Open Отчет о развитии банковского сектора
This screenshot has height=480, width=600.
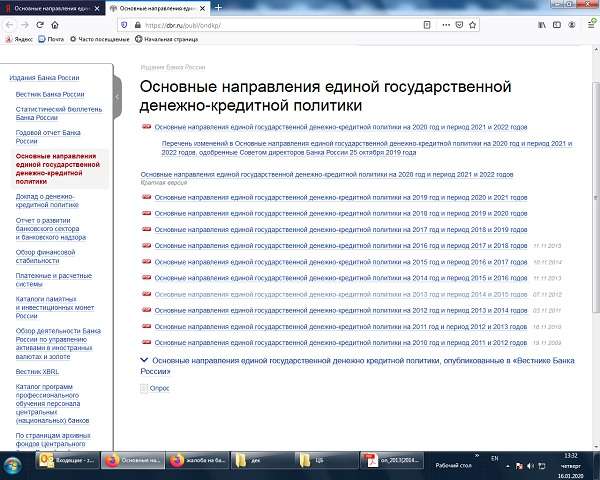[x=51, y=229]
